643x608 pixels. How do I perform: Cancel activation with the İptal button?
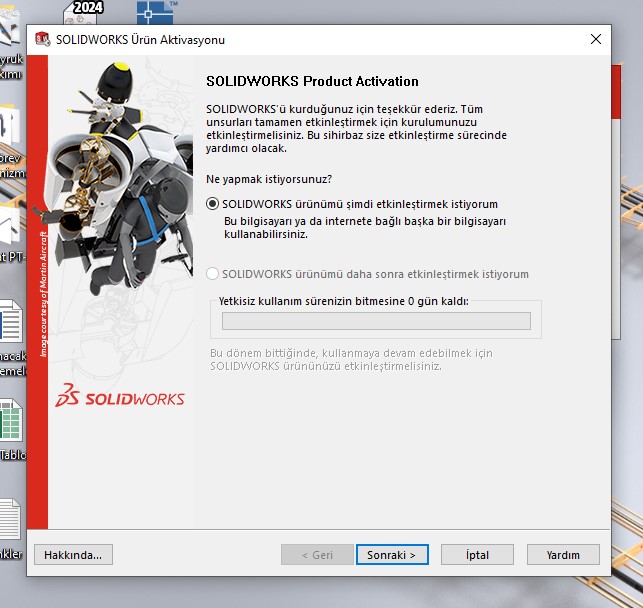[x=477, y=555]
